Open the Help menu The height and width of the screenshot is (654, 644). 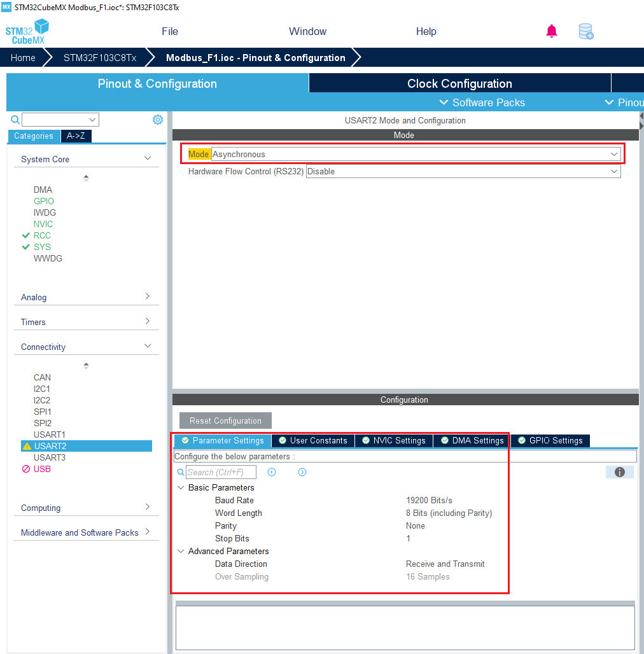tap(426, 31)
